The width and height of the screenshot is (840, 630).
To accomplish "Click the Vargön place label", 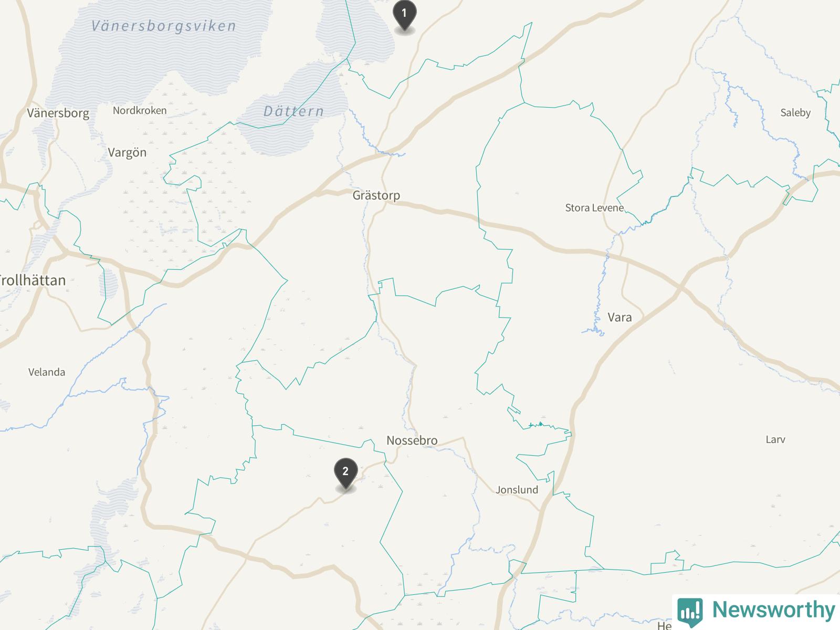I will (x=127, y=153).
